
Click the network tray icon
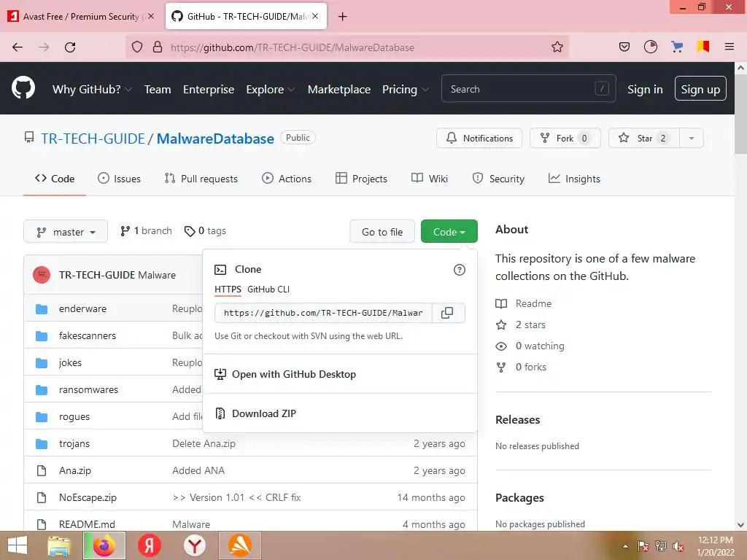[661, 546]
